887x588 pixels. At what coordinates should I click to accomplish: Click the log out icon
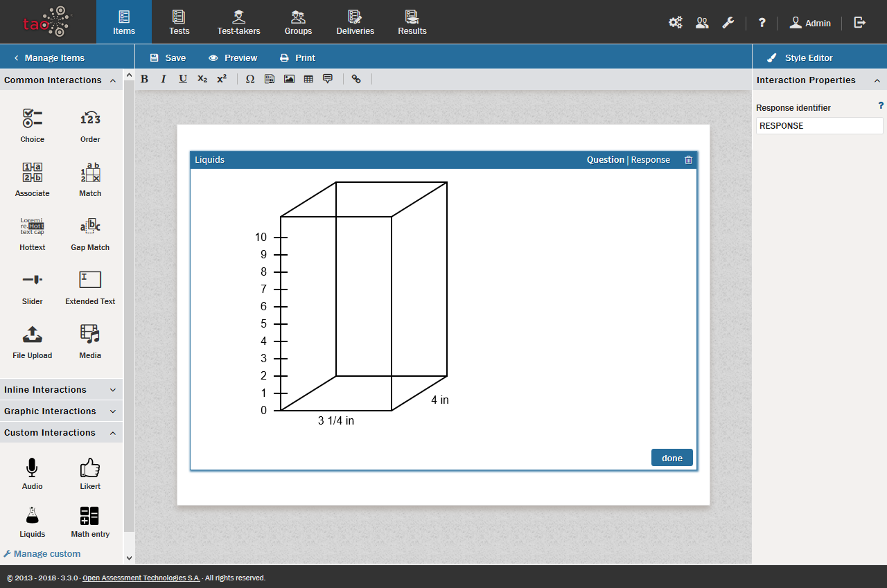coord(860,23)
